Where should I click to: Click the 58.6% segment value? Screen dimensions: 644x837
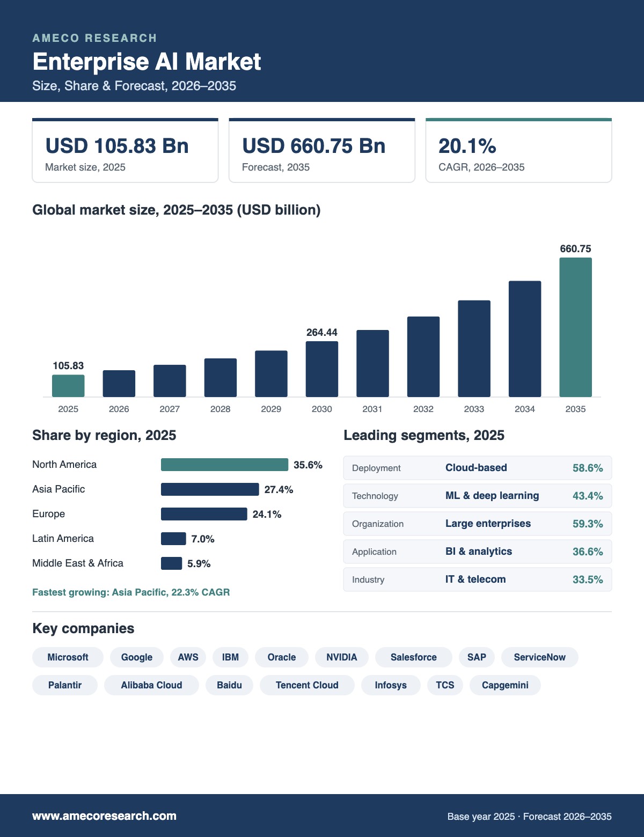(x=588, y=468)
